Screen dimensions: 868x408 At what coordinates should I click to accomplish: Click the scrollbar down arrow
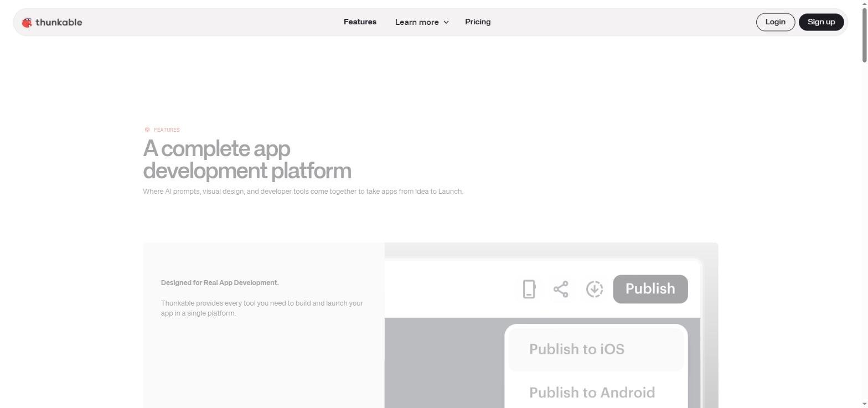pos(864,404)
